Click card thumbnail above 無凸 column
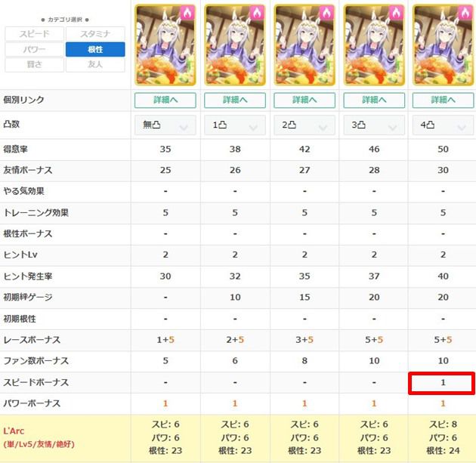This screenshot has width=476, height=463. pyautogui.click(x=165, y=45)
